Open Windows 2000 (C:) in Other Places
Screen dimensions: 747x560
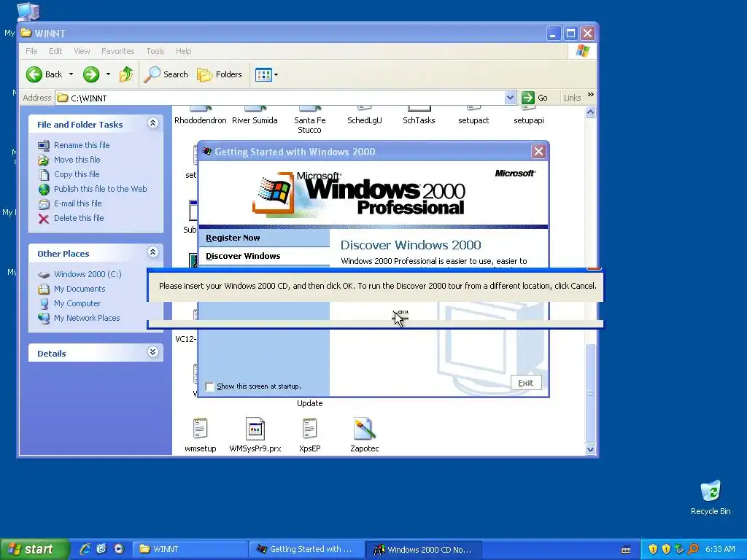(88, 274)
